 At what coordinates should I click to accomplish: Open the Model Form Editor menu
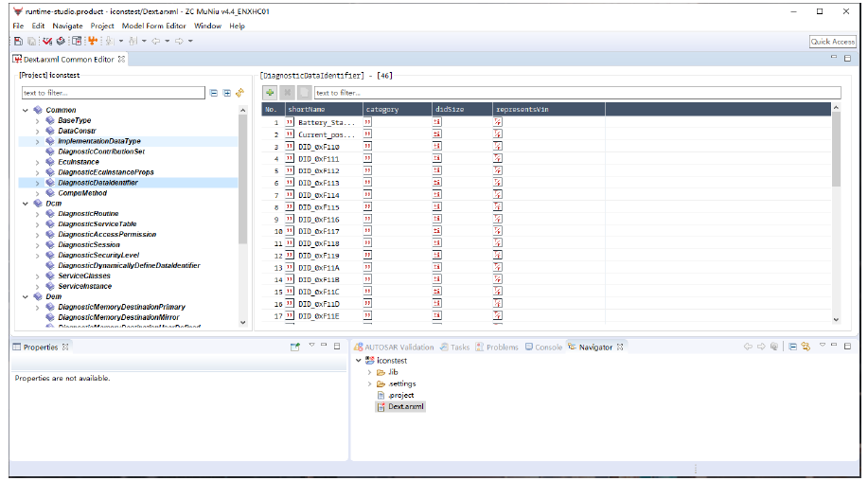pyautogui.click(x=154, y=26)
